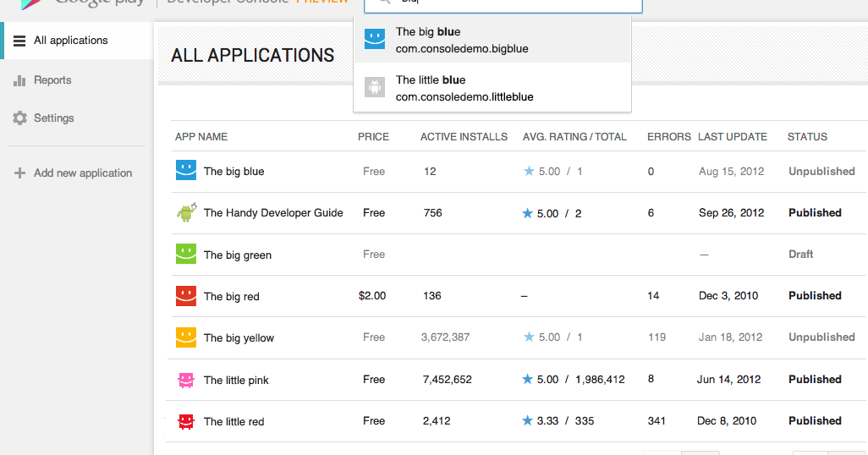This screenshot has width=868, height=455.
Task: Click the little pink app icon
Action: coord(185,380)
